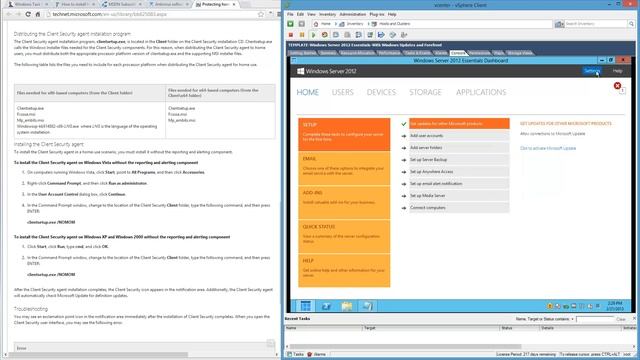Select the SETUP tile
This screenshot has height=360, width=640.
344,134
